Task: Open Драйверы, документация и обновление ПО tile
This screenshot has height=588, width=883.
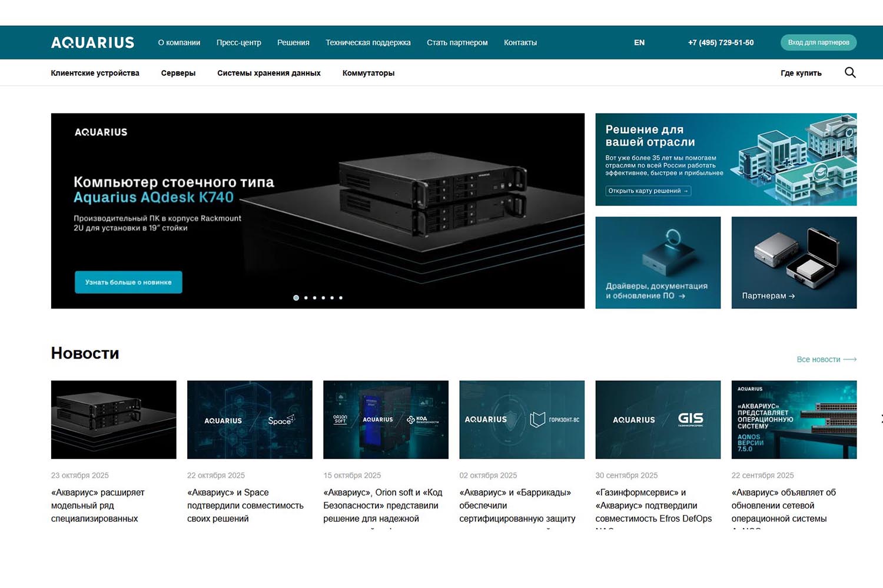Action: click(x=658, y=263)
